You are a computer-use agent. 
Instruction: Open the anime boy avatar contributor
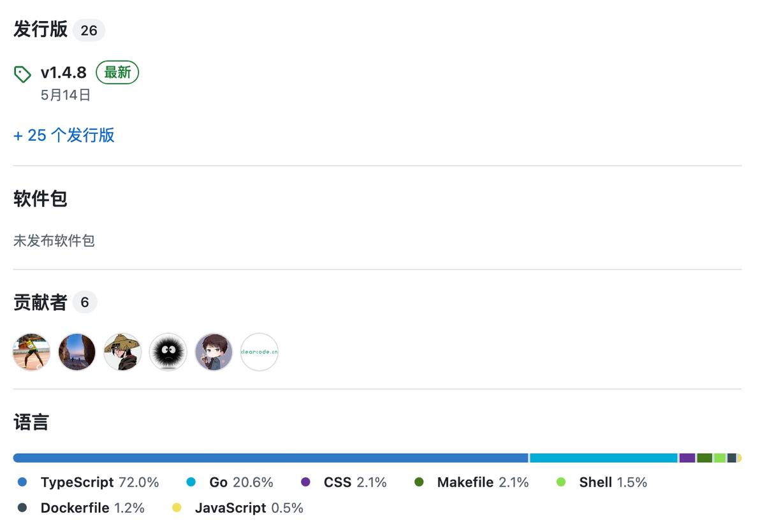click(214, 352)
